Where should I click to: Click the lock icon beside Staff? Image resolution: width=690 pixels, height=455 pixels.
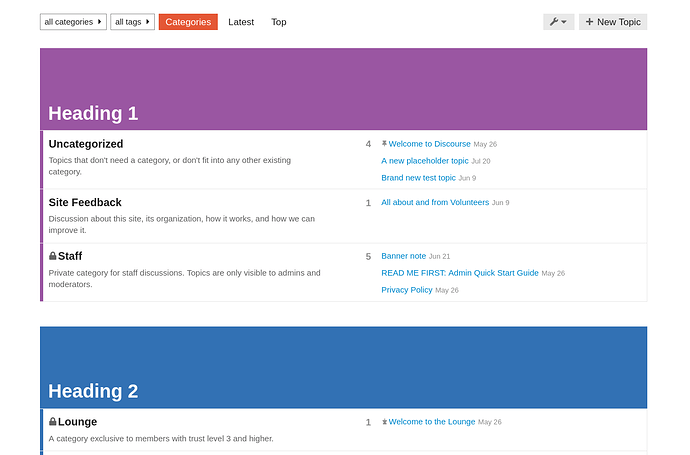(x=52, y=256)
